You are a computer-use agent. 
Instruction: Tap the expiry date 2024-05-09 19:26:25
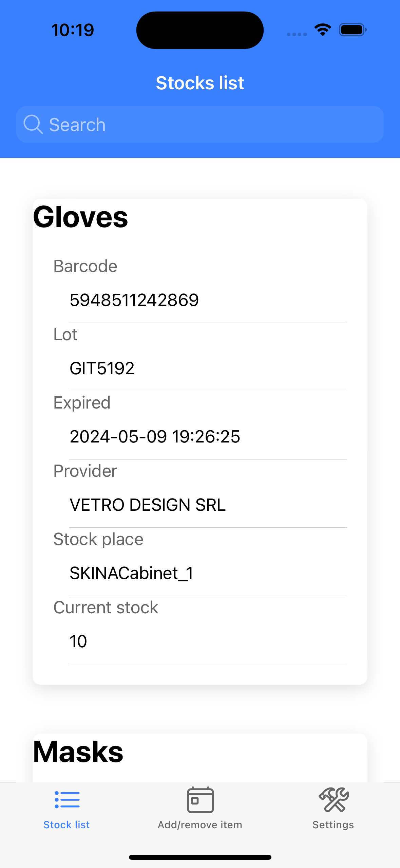[x=155, y=437]
